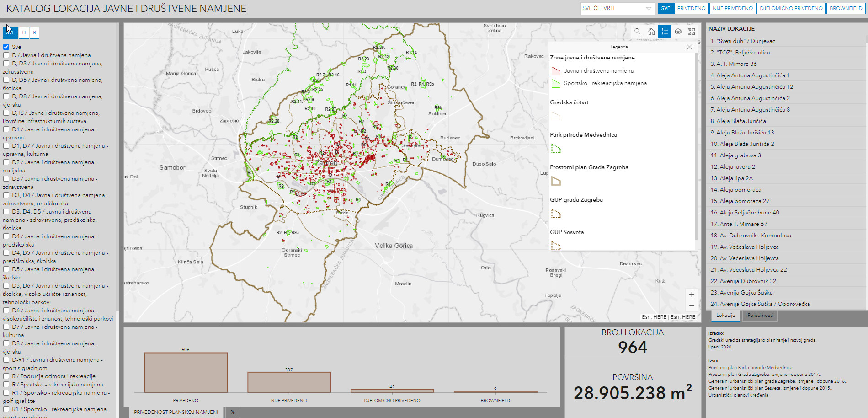Filter by NIJE PRIVEDENO button
This screenshot has height=418, width=868.
tap(733, 8)
